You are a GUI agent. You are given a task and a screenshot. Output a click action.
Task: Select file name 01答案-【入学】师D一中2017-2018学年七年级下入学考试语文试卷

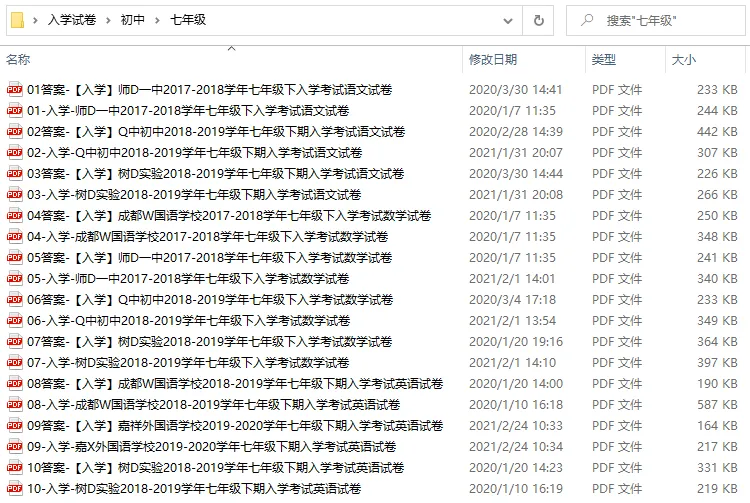210,89
